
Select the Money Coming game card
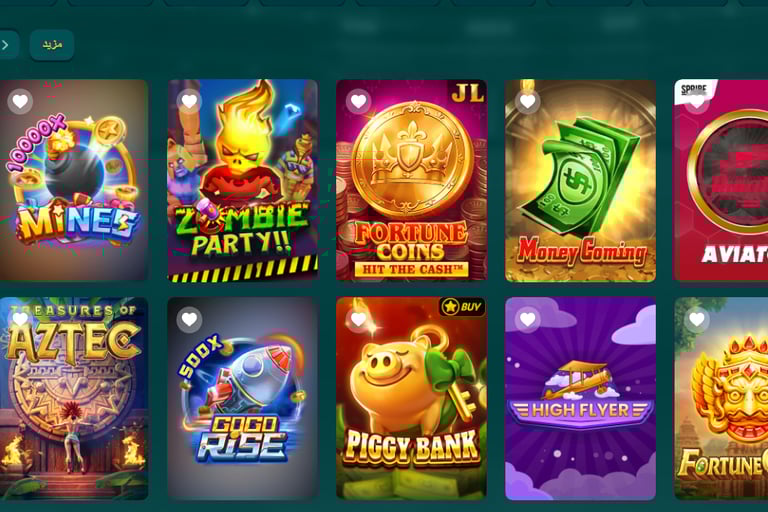click(x=580, y=180)
